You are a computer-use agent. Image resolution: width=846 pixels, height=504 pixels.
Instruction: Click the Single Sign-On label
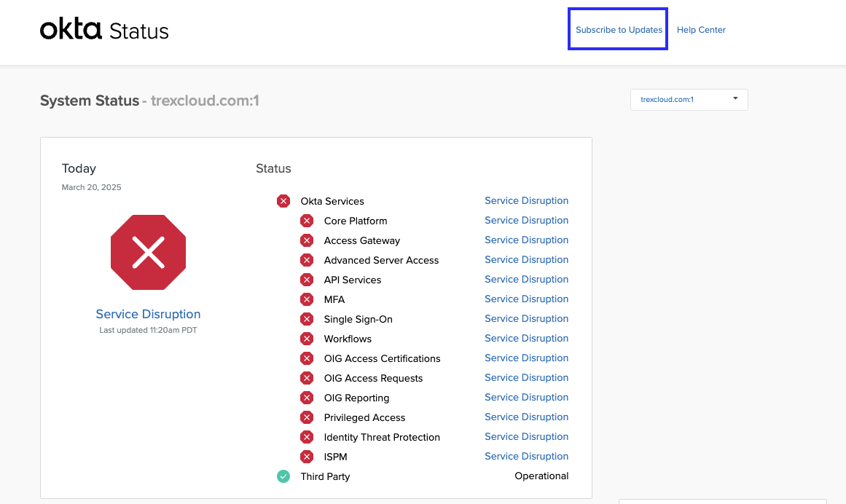tap(359, 319)
